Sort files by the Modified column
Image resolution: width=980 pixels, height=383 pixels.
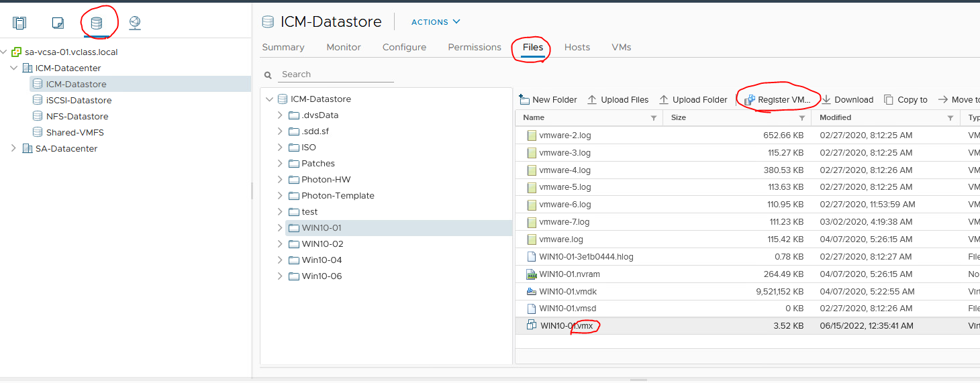tap(835, 117)
